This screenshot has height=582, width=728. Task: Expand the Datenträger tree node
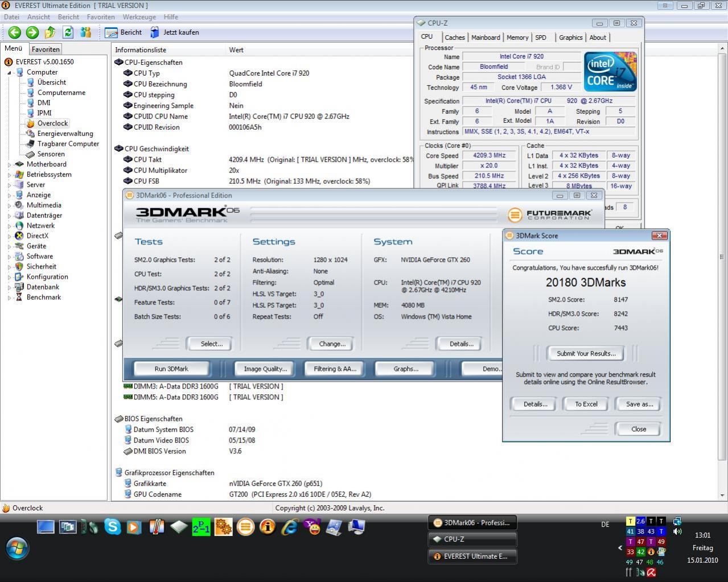point(9,216)
